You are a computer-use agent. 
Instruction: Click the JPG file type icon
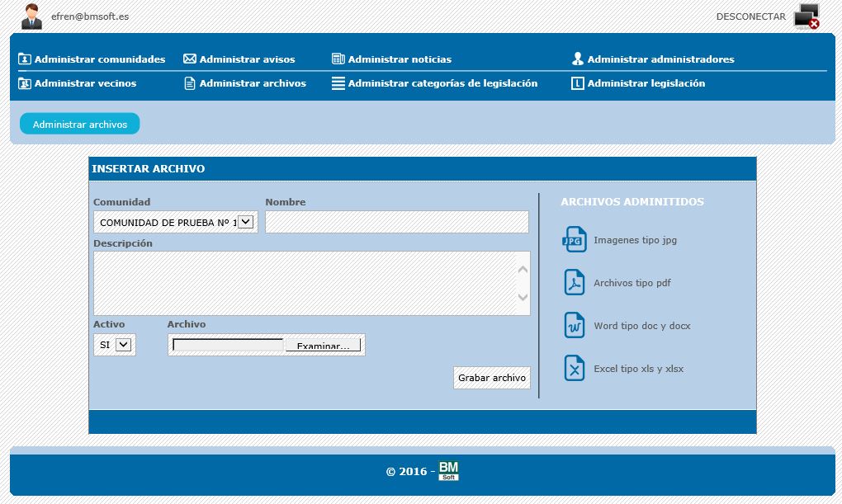[x=574, y=240]
